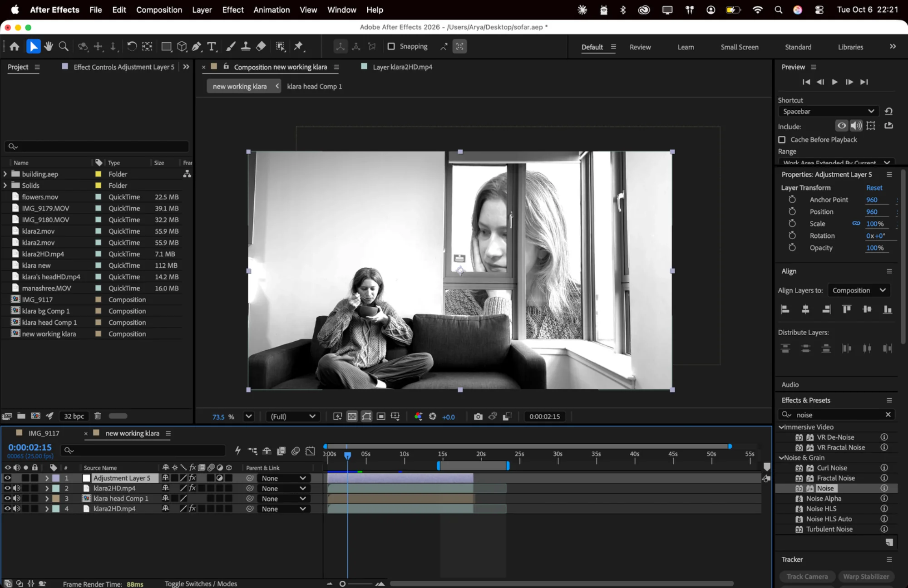
Task: Tick Cache Before Playback checkbox
Action: coord(782,140)
